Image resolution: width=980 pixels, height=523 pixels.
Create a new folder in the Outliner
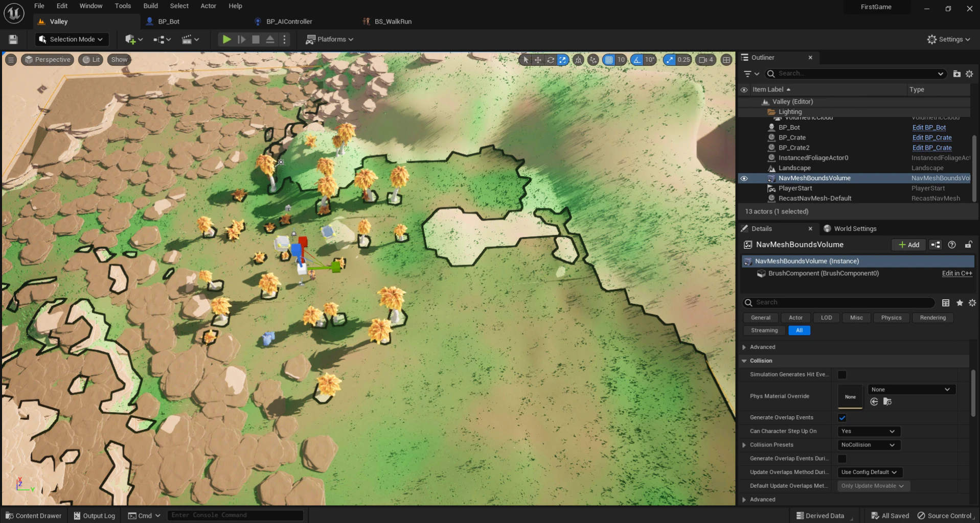point(957,74)
